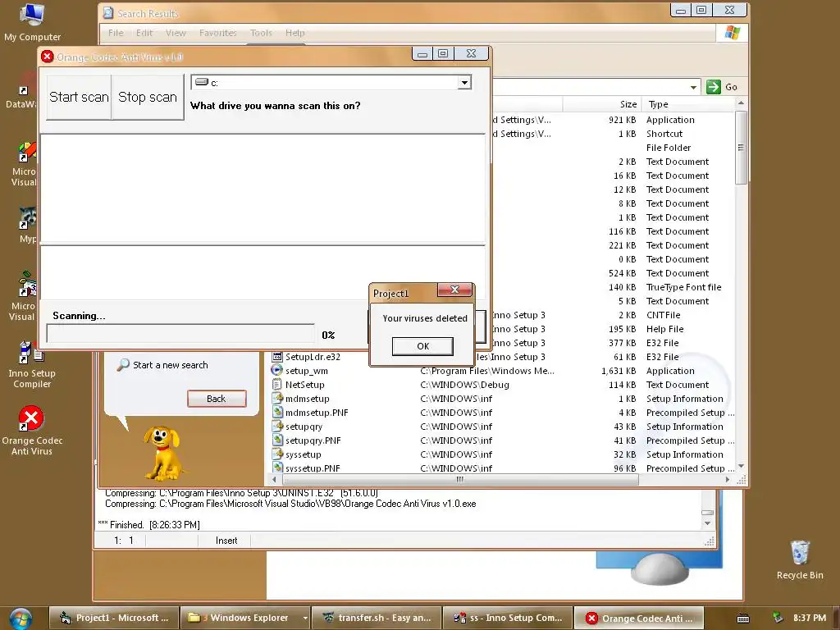The width and height of the screenshot is (840, 630).
Task: Switch to Project1 - Microsoft taskbar item
Action: point(113,618)
